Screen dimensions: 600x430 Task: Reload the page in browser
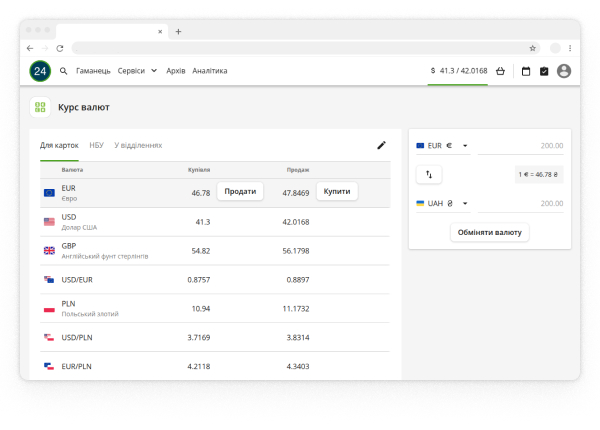60,48
